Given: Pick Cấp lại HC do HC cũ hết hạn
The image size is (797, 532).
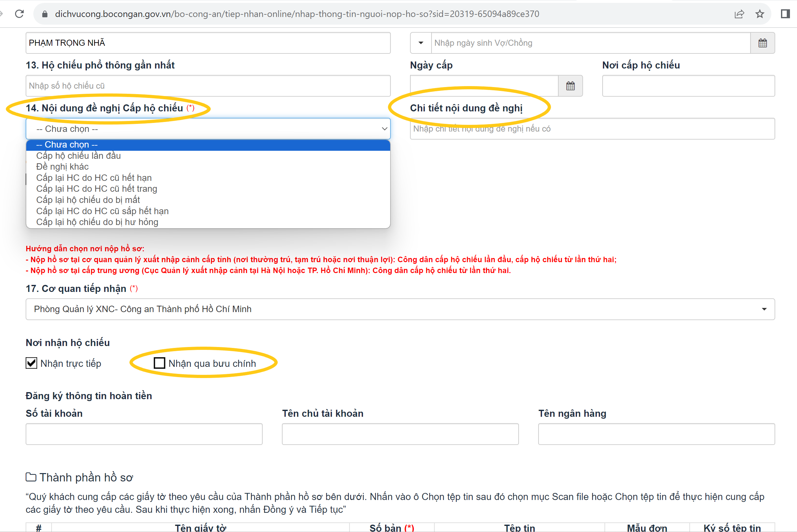Looking at the screenshot, I should tap(94, 178).
